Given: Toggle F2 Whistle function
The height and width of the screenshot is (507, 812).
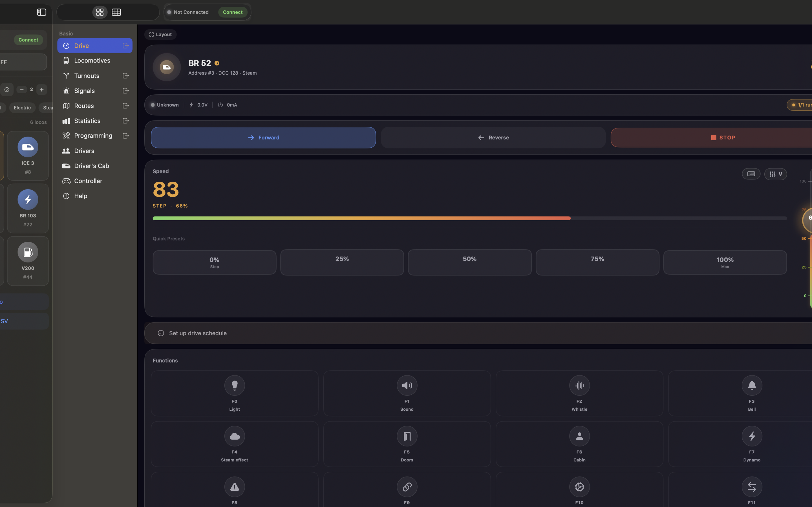Looking at the screenshot, I should [579, 393].
